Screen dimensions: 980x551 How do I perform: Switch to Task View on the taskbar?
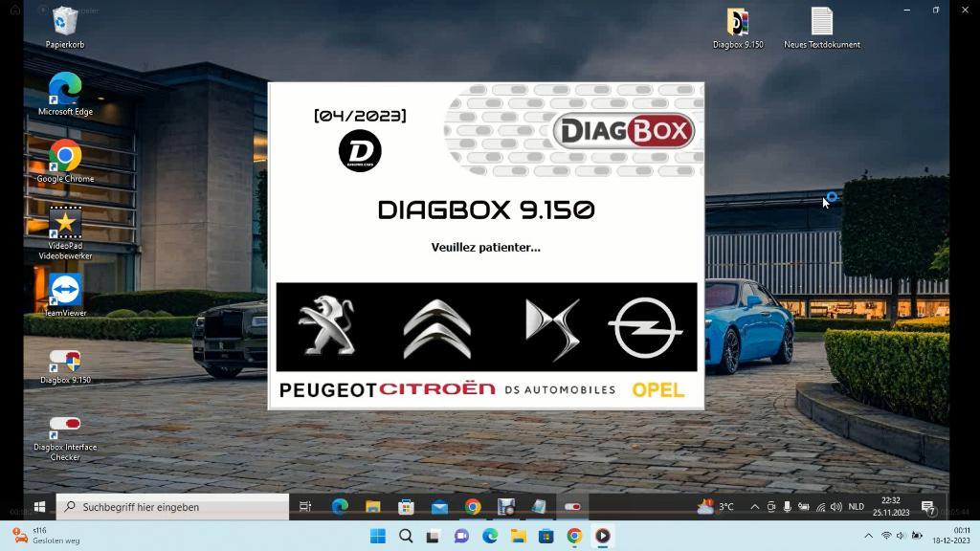click(x=304, y=506)
